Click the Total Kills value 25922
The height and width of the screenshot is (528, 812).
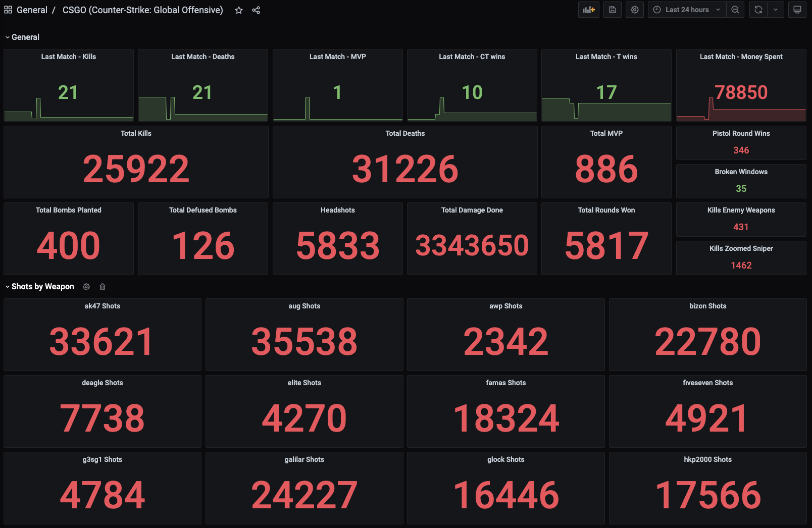(136, 169)
